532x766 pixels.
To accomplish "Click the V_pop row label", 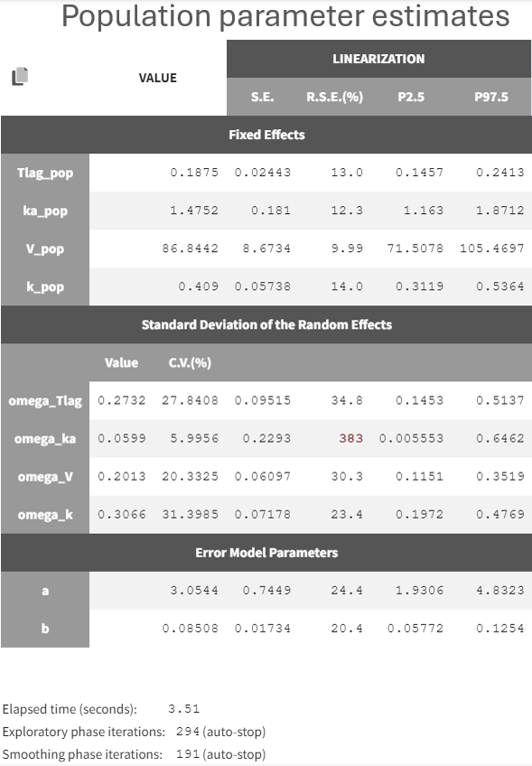I will coord(45,249).
